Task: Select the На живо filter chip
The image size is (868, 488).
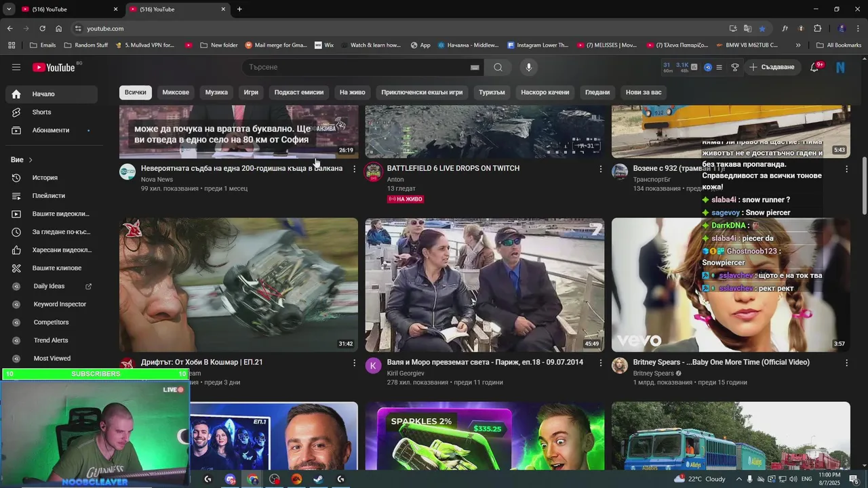Action: click(x=353, y=92)
